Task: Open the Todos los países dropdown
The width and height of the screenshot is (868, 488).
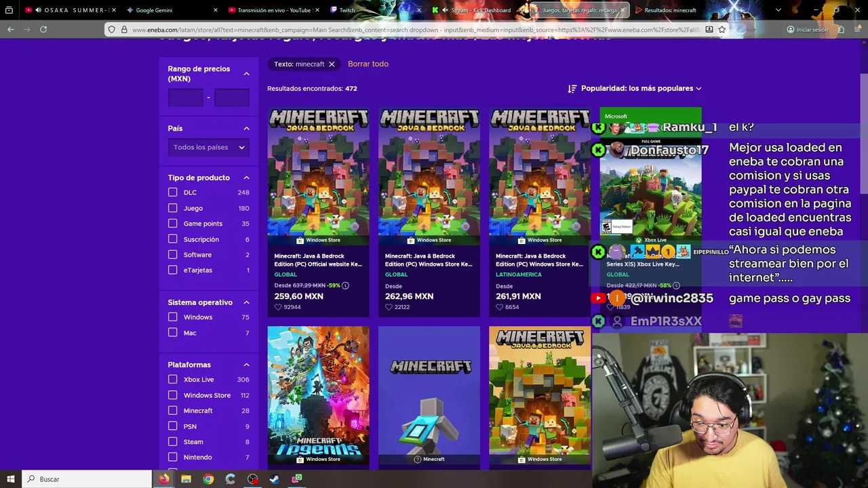Action: [x=209, y=147]
